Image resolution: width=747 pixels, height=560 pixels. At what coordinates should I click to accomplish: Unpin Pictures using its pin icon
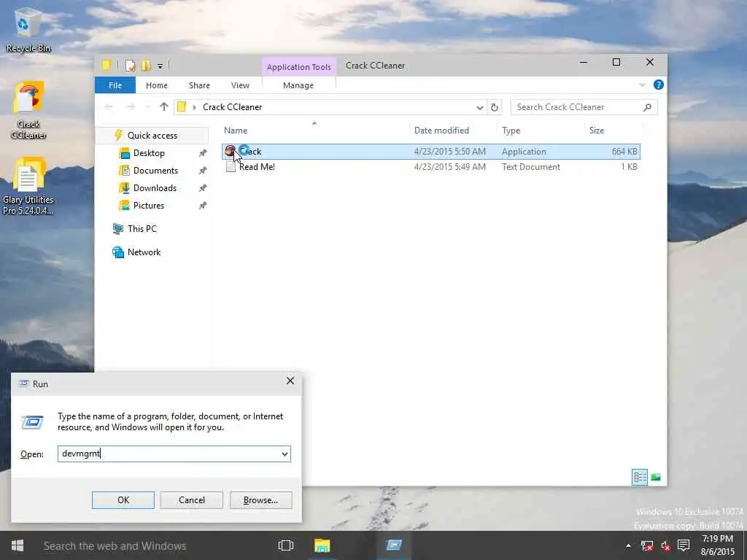203,206
